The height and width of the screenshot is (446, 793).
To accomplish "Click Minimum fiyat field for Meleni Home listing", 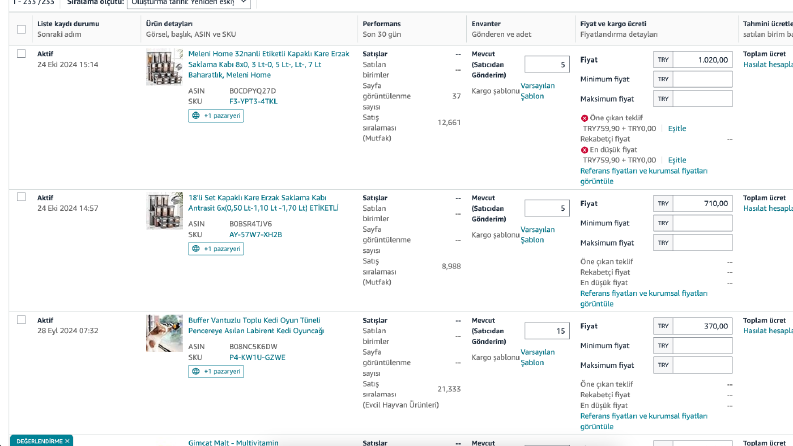I will tap(702, 79).
